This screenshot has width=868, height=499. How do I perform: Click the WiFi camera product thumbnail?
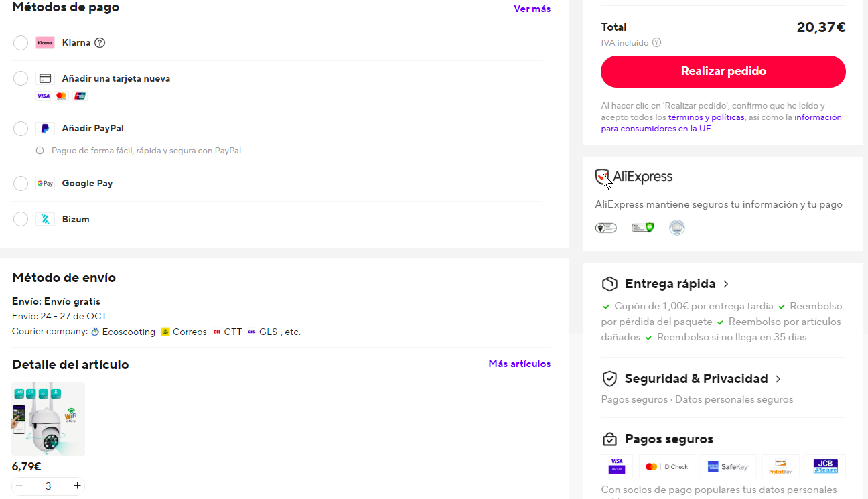(x=48, y=419)
